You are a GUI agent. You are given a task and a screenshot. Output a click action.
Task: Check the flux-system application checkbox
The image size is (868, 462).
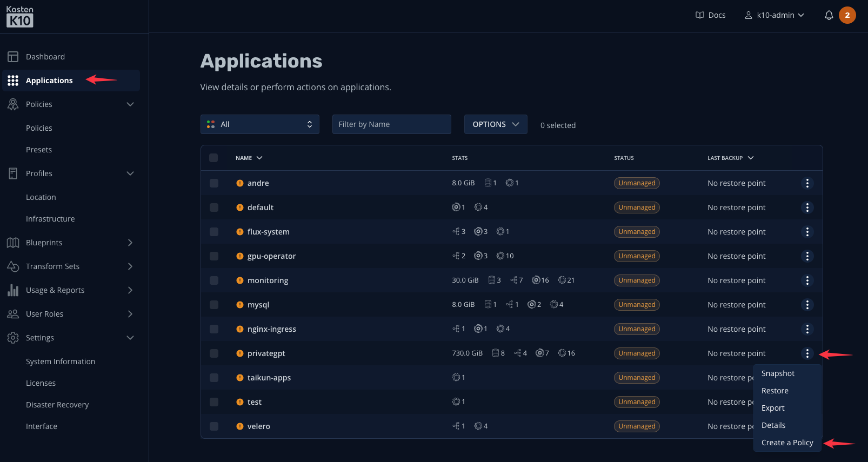click(x=214, y=232)
